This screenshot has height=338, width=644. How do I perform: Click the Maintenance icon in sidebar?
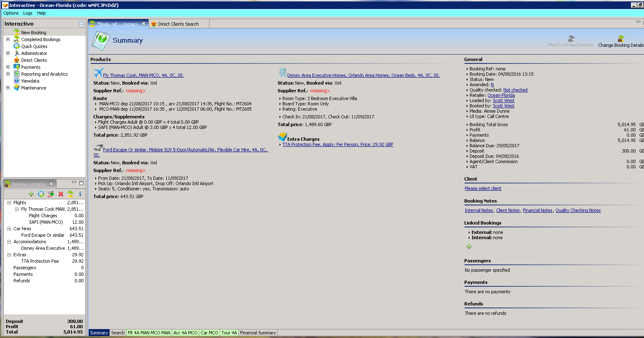17,87
